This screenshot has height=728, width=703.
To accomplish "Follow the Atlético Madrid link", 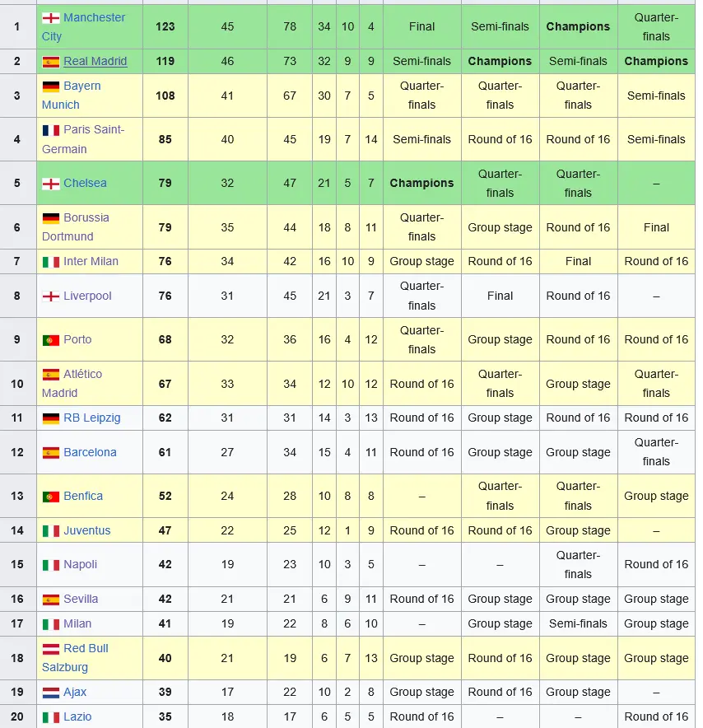I will click(x=72, y=384).
